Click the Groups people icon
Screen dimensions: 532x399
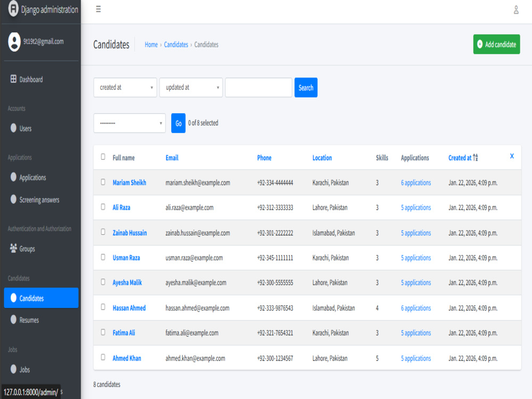click(13, 248)
